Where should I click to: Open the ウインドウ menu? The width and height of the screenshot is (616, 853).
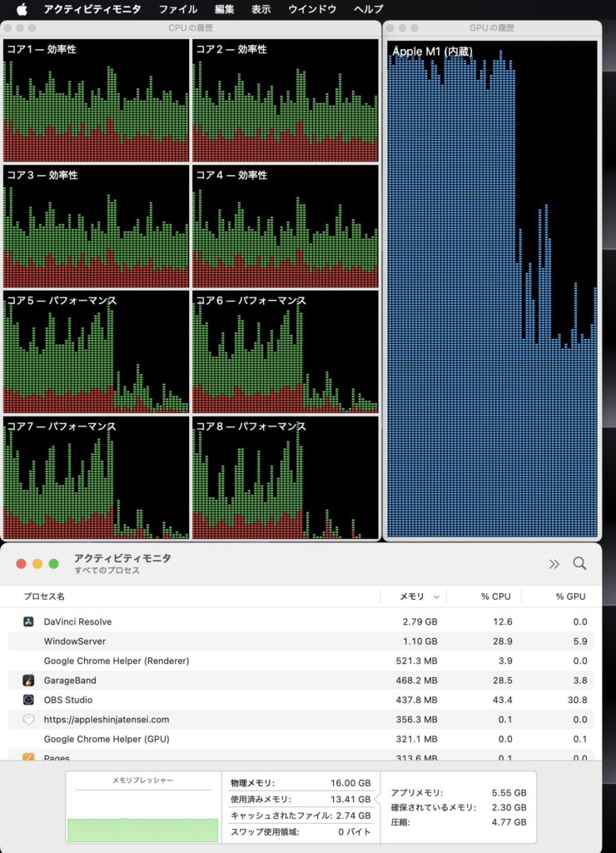312,8
